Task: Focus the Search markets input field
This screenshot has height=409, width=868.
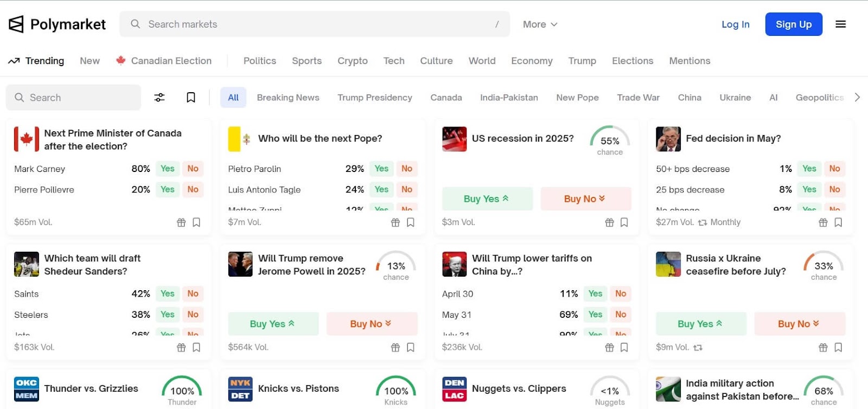Action: [315, 24]
